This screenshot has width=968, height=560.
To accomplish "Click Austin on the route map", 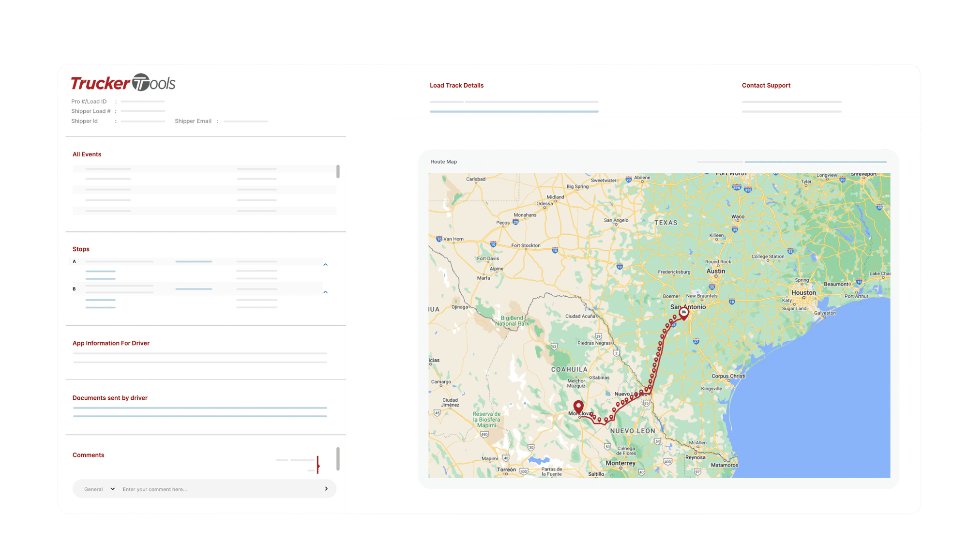I will [x=715, y=271].
